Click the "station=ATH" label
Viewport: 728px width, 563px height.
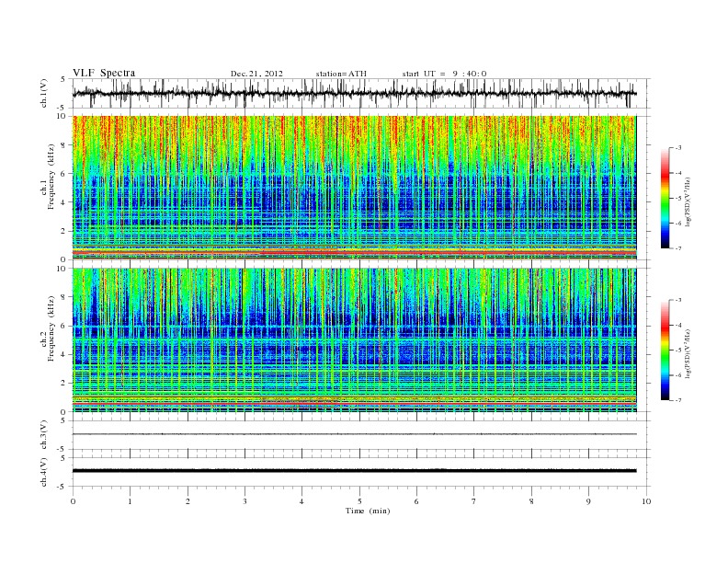coord(341,74)
